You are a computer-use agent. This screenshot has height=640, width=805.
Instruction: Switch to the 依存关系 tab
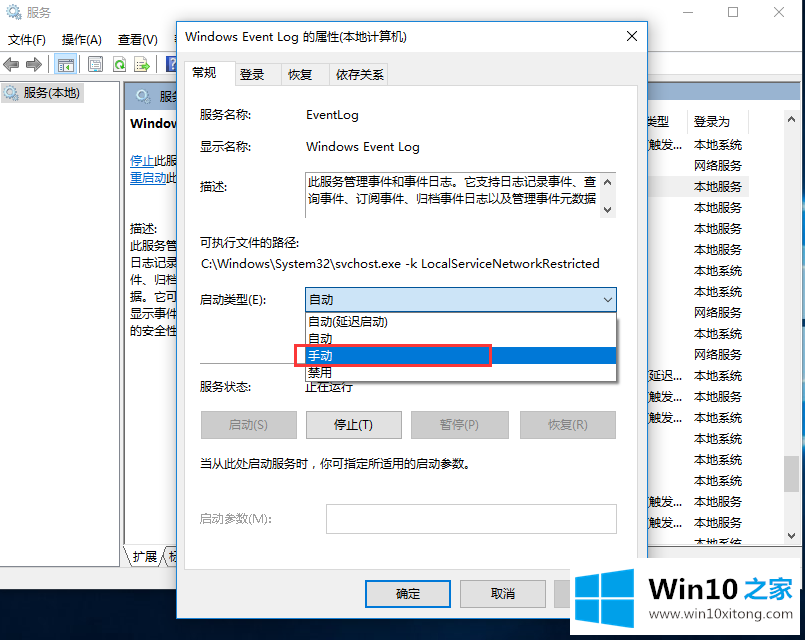click(x=359, y=75)
